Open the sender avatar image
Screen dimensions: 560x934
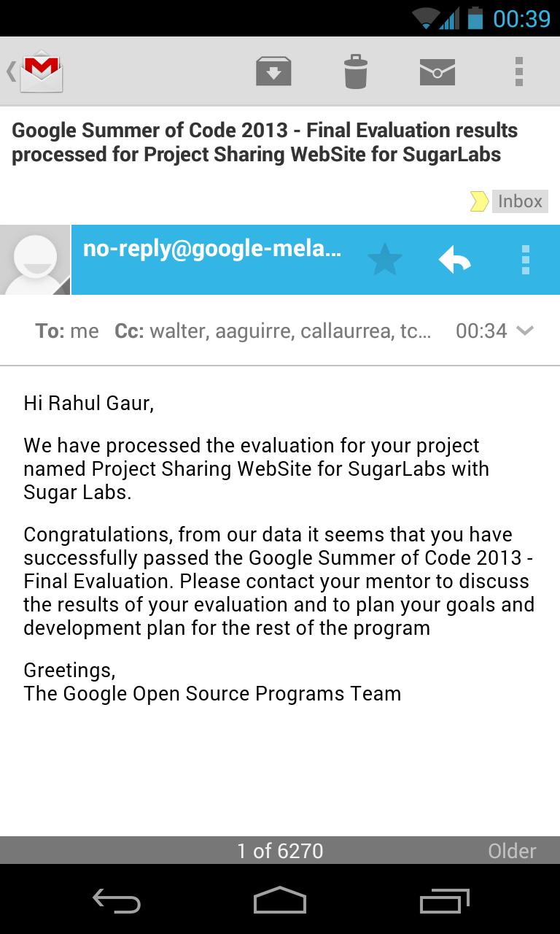[x=34, y=259]
